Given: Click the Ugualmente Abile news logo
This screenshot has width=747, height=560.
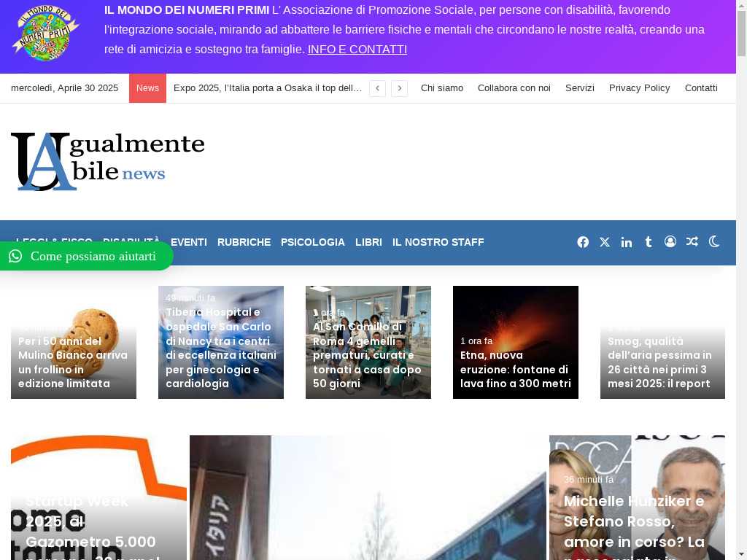Looking at the screenshot, I should pos(108,161).
